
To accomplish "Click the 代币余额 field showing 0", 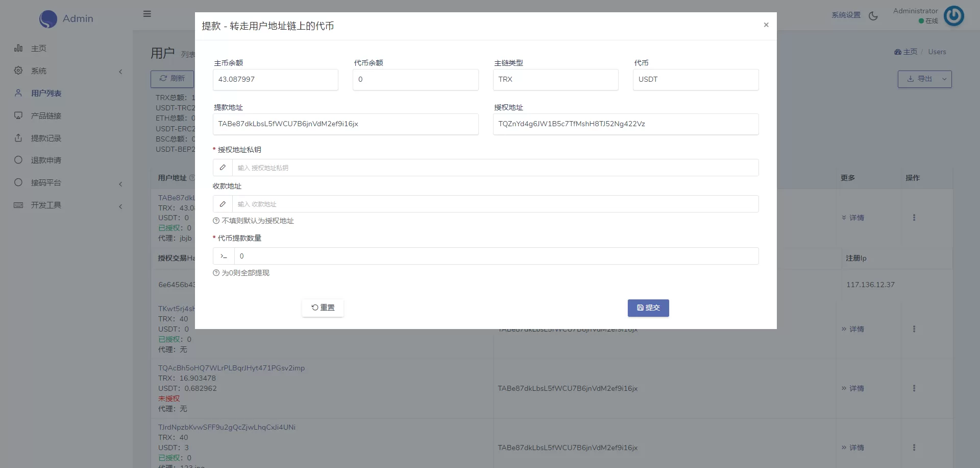I will (x=415, y=80).
